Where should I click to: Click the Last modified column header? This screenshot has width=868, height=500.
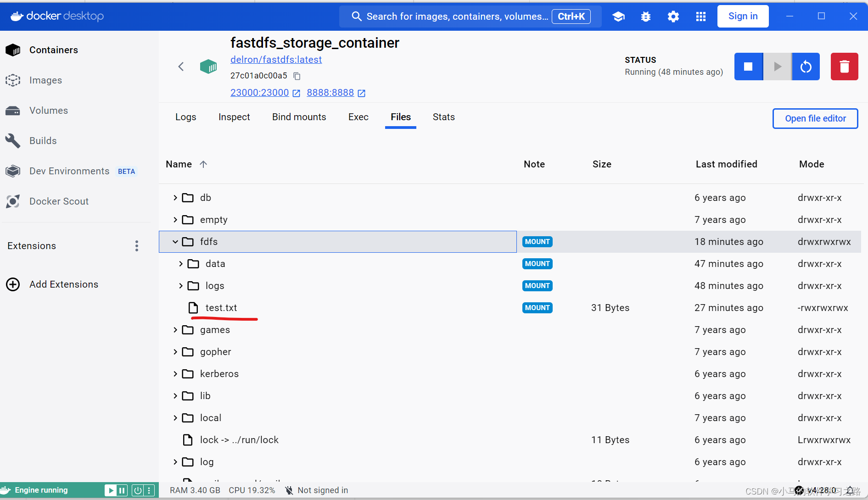coord(726,164)
